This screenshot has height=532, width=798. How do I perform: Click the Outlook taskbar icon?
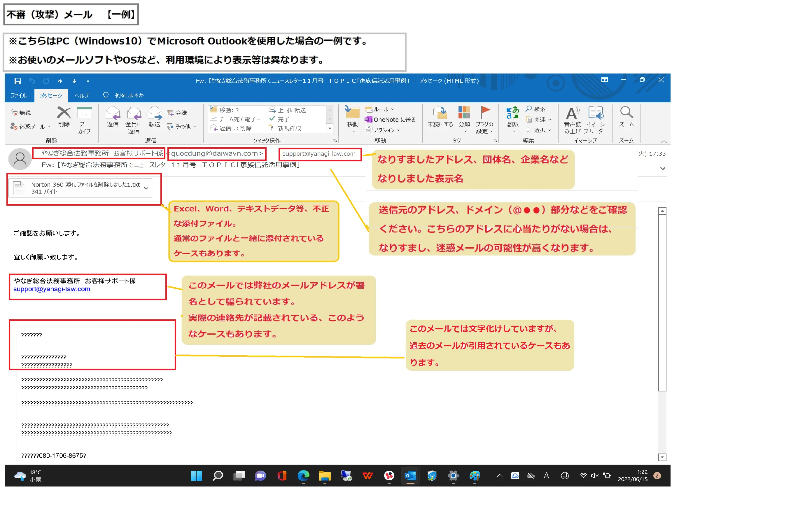tap(410, 476)
